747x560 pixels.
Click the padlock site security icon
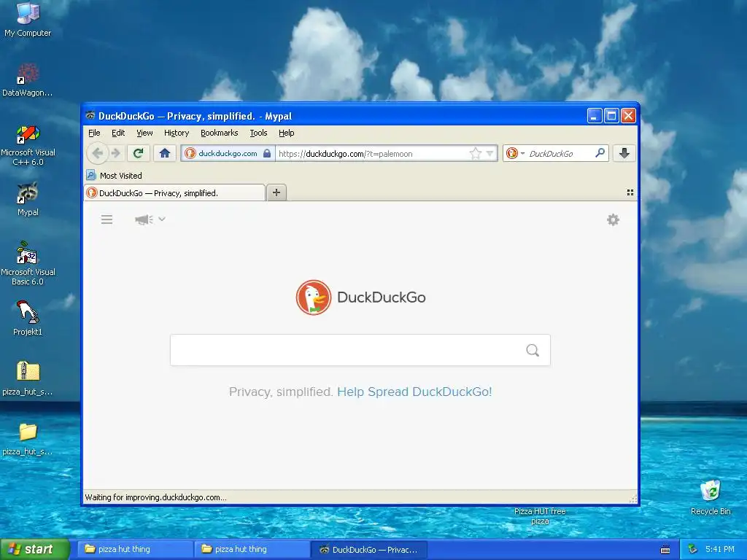pyautogui.click(x=267, y=153)
